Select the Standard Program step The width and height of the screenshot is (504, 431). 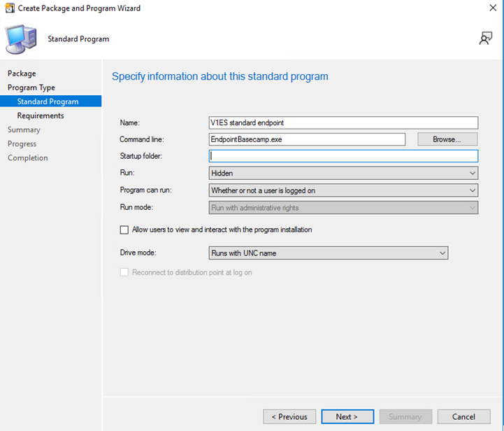pyautogui.click(x=48, y=101)
